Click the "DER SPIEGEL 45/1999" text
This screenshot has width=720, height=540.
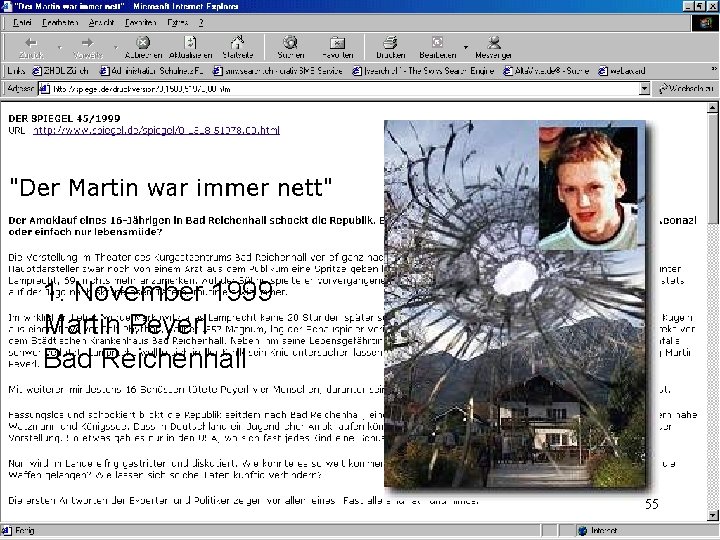[x=64, y=118]
